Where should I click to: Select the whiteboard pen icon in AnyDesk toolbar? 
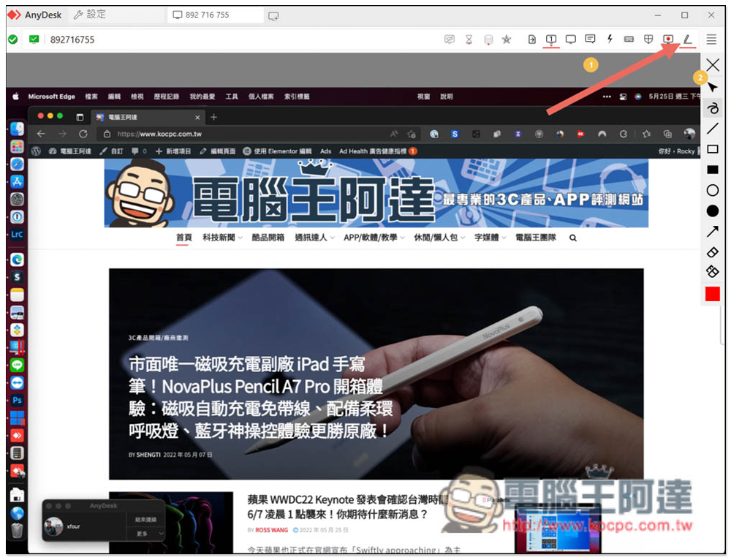[687, 39]
